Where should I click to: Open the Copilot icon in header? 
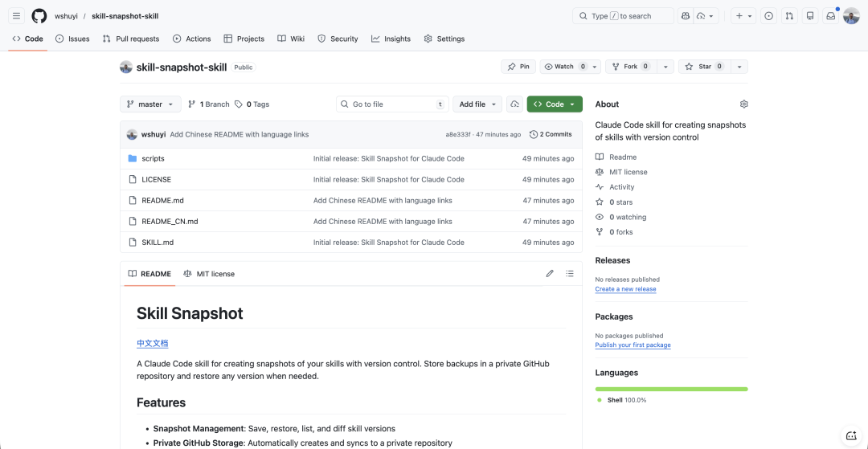click(x=686, y=16)
